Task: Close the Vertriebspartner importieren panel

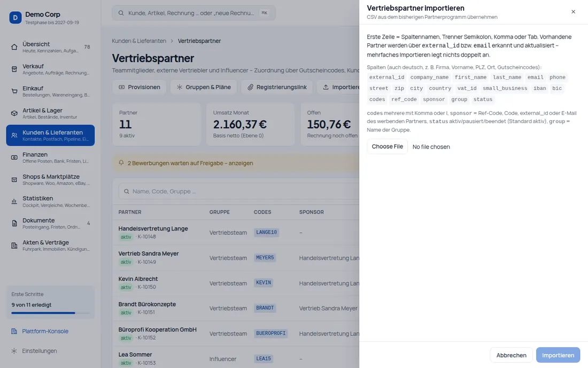Action: [x=573, y=12]
